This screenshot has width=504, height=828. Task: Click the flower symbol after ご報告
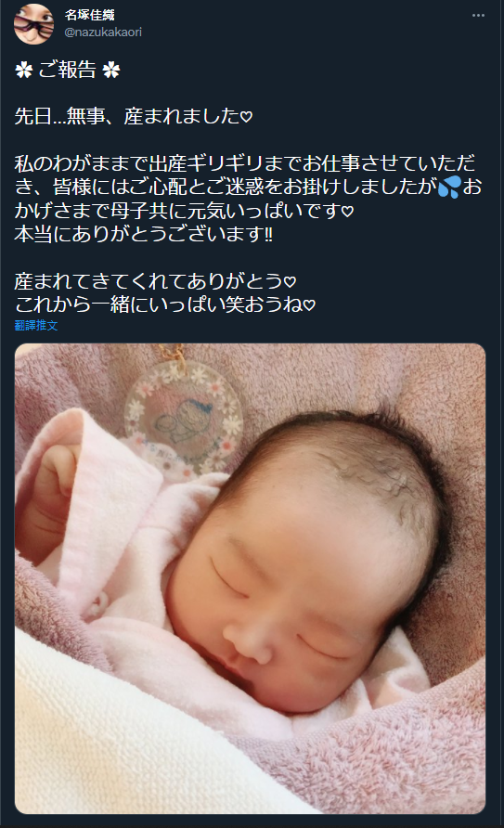point(111,70)
